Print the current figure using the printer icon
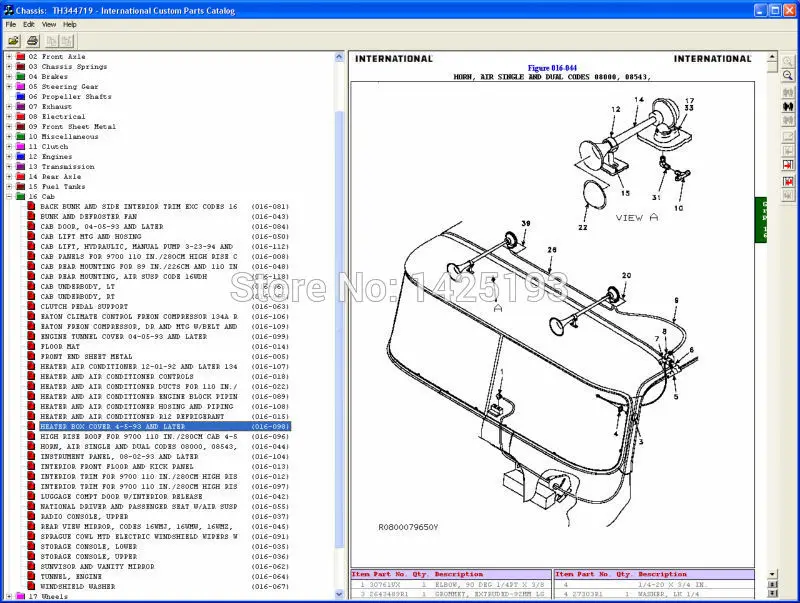Viewport: 800px width, 603px height. point(33,40)
